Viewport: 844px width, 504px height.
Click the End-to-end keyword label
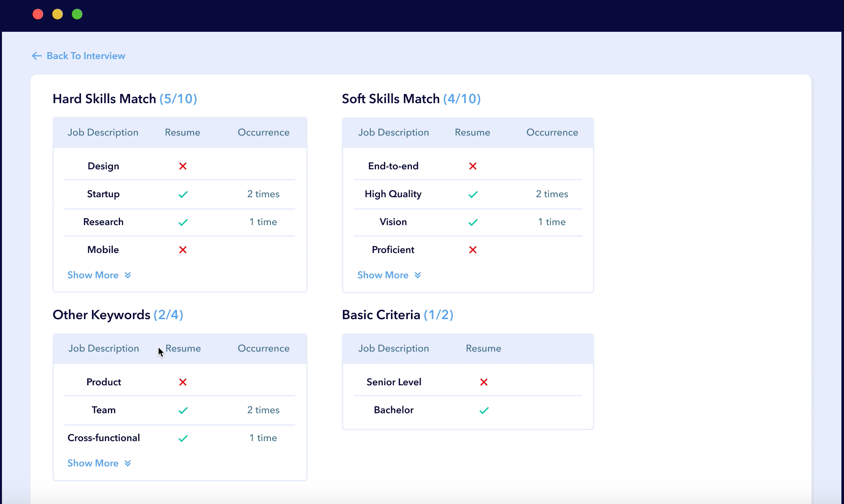(393, 166)
